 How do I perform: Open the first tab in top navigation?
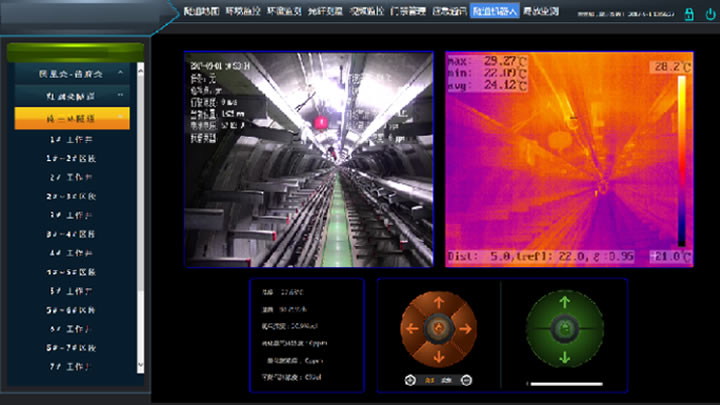[x=202, y=11]
